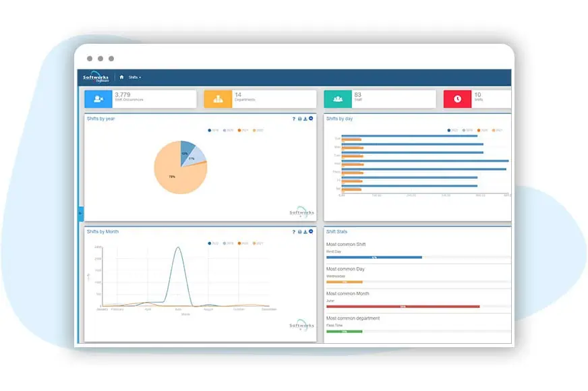Toggle grey legend series in Shifts by day
Viewport: 588px width, 391px height.
tap(467, 131)
